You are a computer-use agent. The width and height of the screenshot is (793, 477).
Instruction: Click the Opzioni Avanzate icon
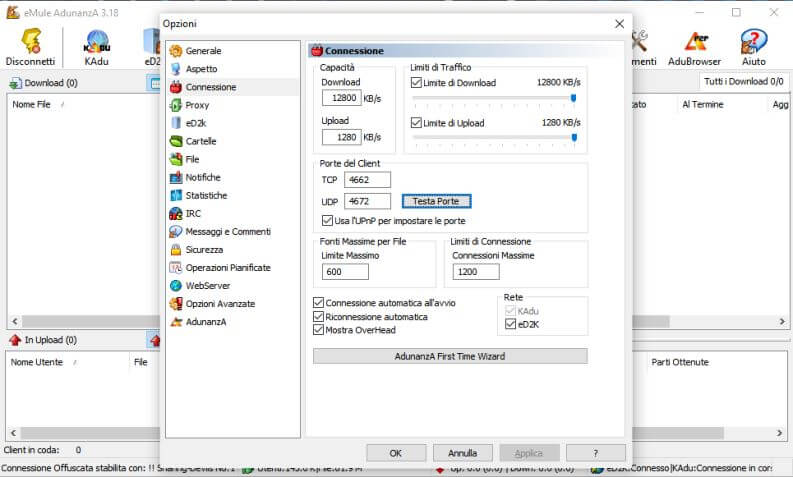pyautogui.click(x=175, y=303)
